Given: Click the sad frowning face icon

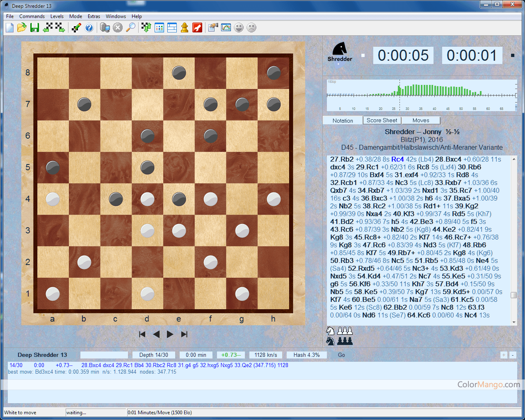Looking at the screenshot, I should [251, 27].
